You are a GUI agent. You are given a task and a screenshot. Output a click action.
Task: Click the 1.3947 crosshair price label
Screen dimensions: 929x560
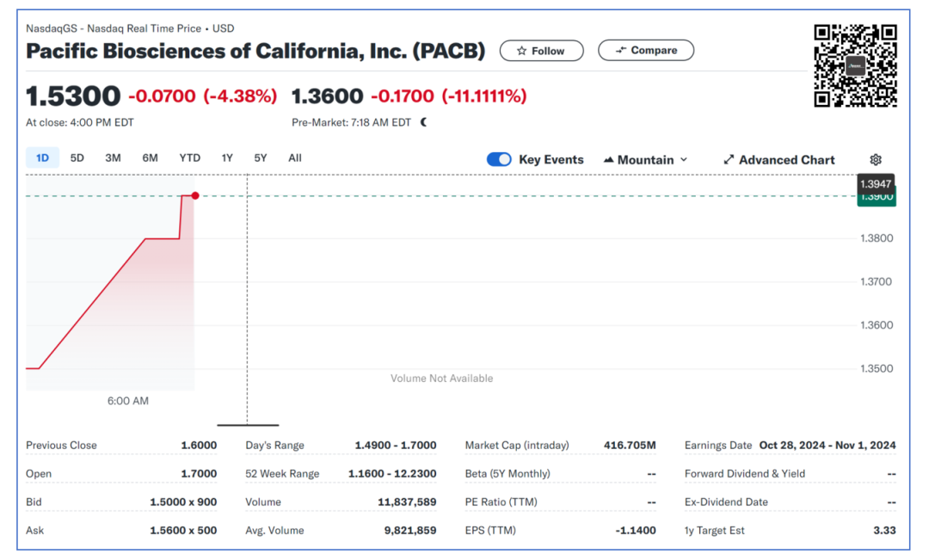coord(876,184)
